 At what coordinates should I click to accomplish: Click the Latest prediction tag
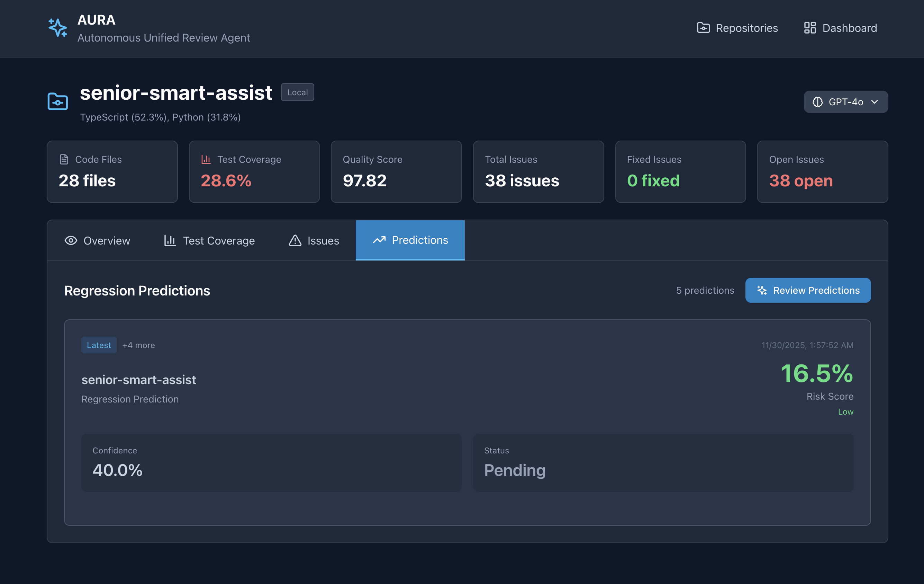[x=99, y=345]
